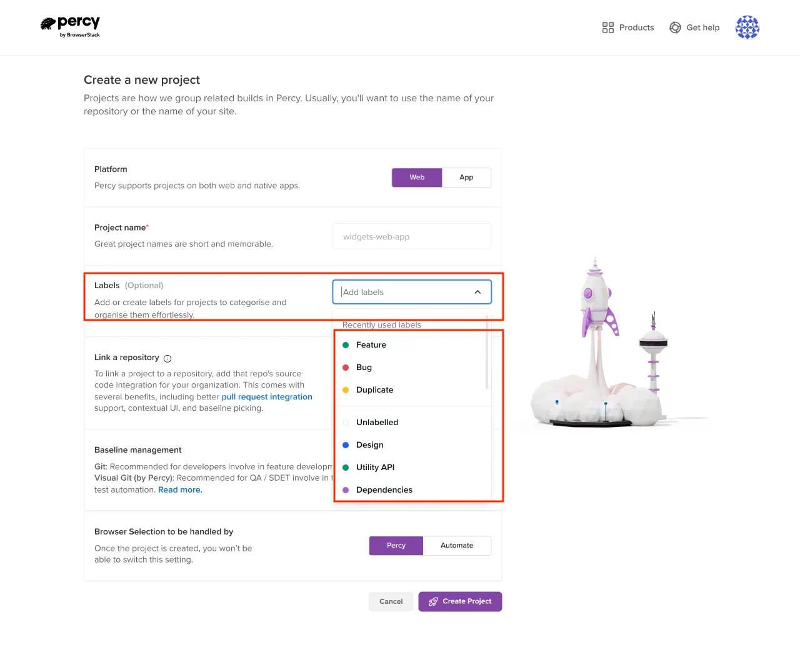Open the user profile avatar
This screenshot has width=800, height=672.
[747, 28]
